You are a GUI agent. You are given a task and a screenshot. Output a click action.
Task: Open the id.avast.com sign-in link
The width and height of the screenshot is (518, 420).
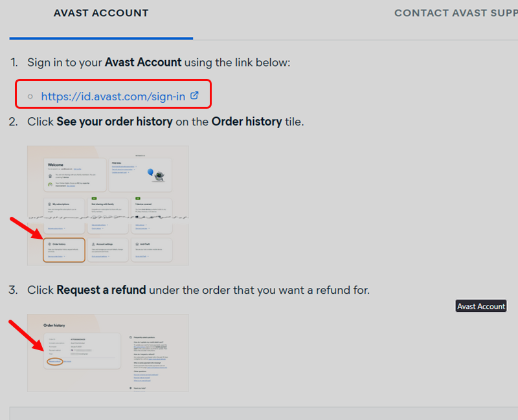(x=113, y=96)
